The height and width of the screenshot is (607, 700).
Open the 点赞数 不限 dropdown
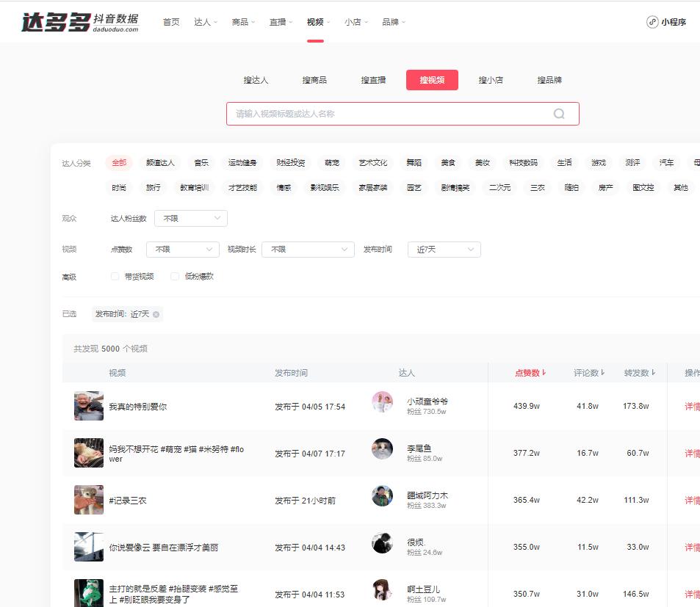coord(181,250)
